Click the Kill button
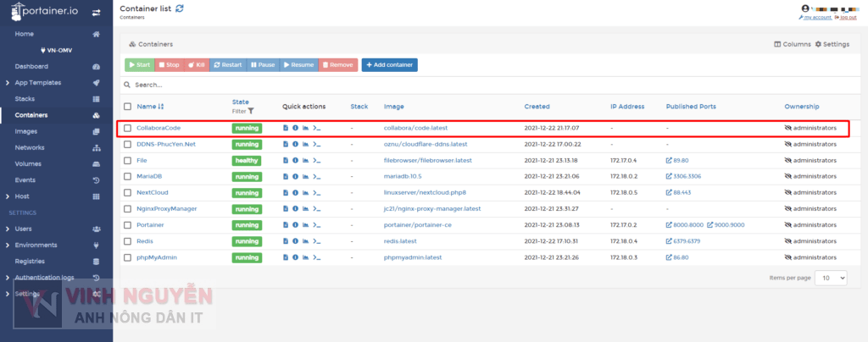868x342 pixels. click(x=197, y=65)
